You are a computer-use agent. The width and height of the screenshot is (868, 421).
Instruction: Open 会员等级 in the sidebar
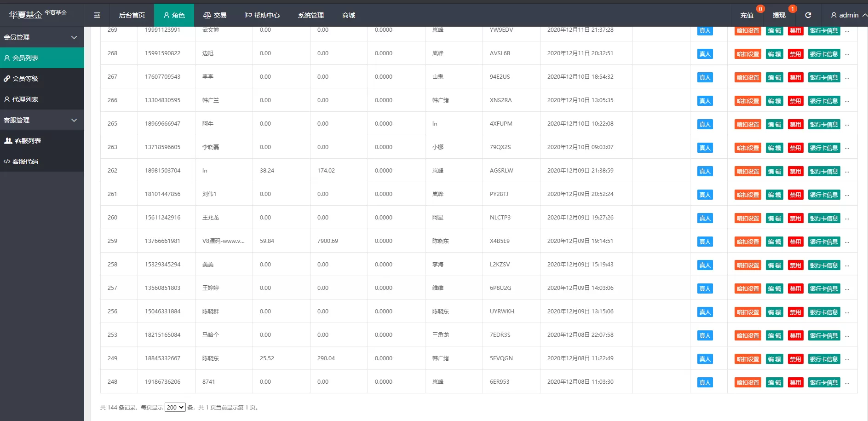tap(25, 79)
